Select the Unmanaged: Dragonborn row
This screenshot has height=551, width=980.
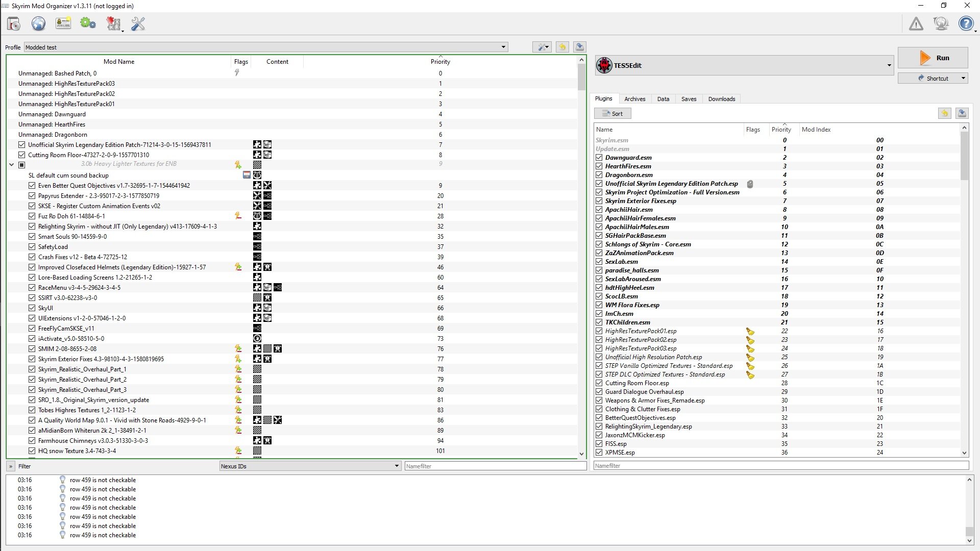click(x=292, y=135)
